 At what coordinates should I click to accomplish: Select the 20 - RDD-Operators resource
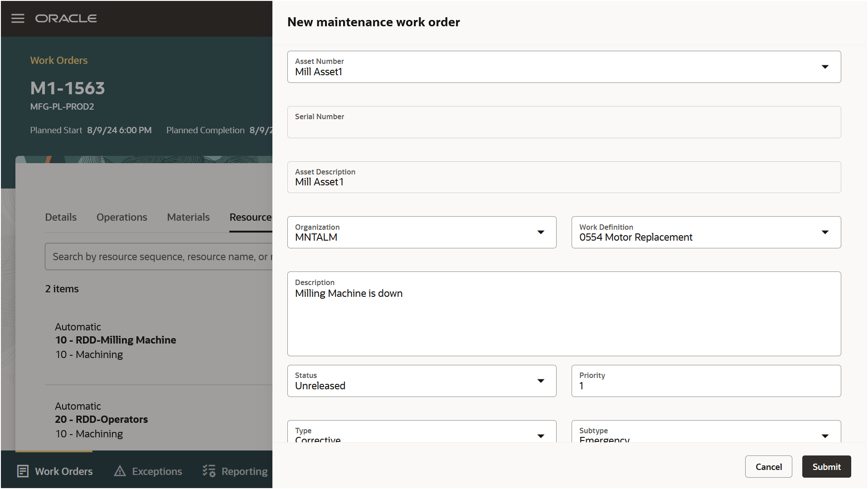[102, 420]
